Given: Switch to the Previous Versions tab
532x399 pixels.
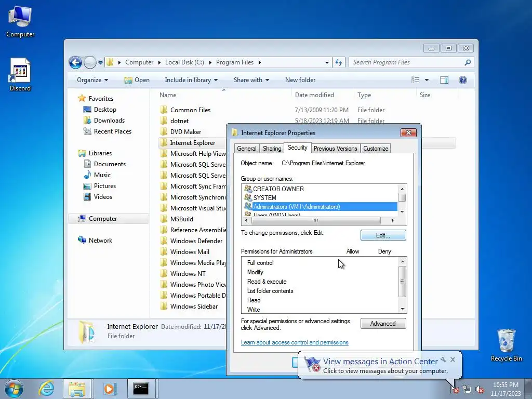Looking at the screenshot, I should point(335,149).
